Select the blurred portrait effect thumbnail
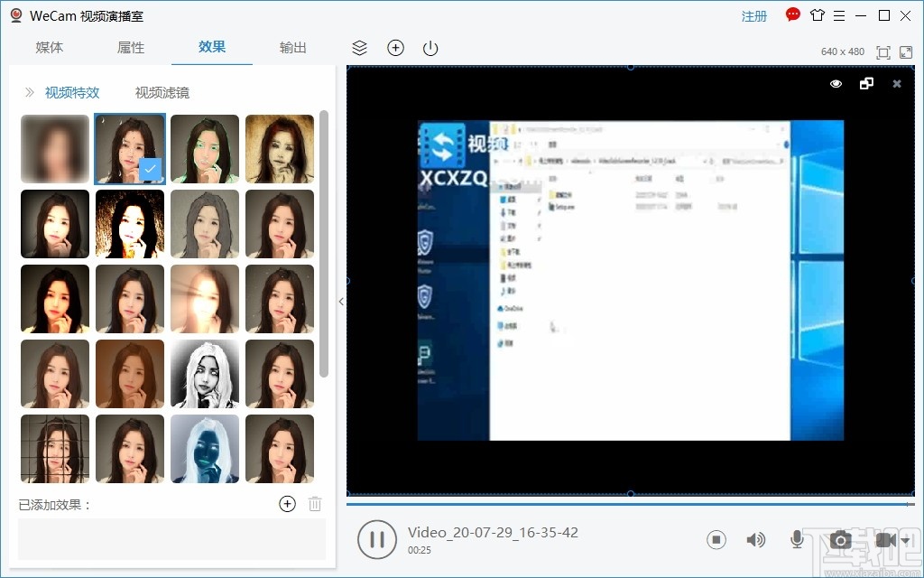This screenshot has width=924, height=578. click(54, 148)
